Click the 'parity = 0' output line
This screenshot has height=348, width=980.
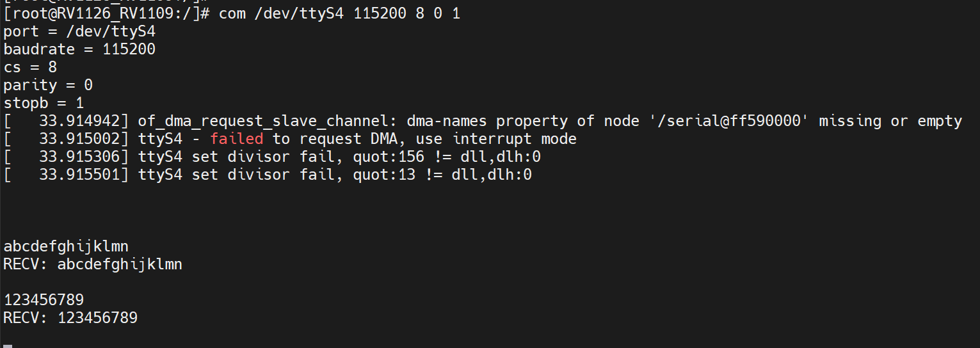click(48, 85)
